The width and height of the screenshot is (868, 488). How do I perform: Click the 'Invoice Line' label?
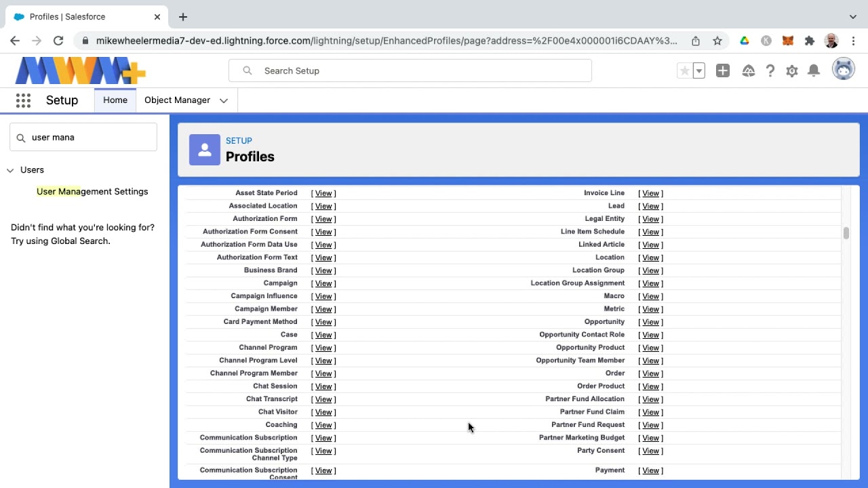(x=604, y=193)
